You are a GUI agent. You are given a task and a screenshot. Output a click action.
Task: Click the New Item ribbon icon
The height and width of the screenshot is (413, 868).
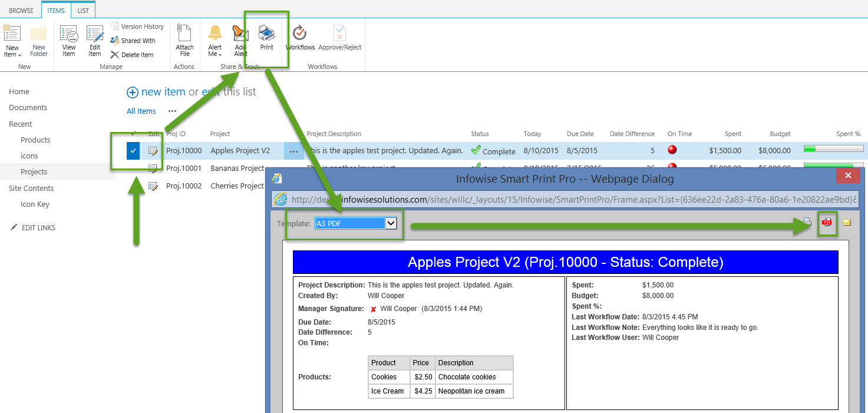[12, 33]
